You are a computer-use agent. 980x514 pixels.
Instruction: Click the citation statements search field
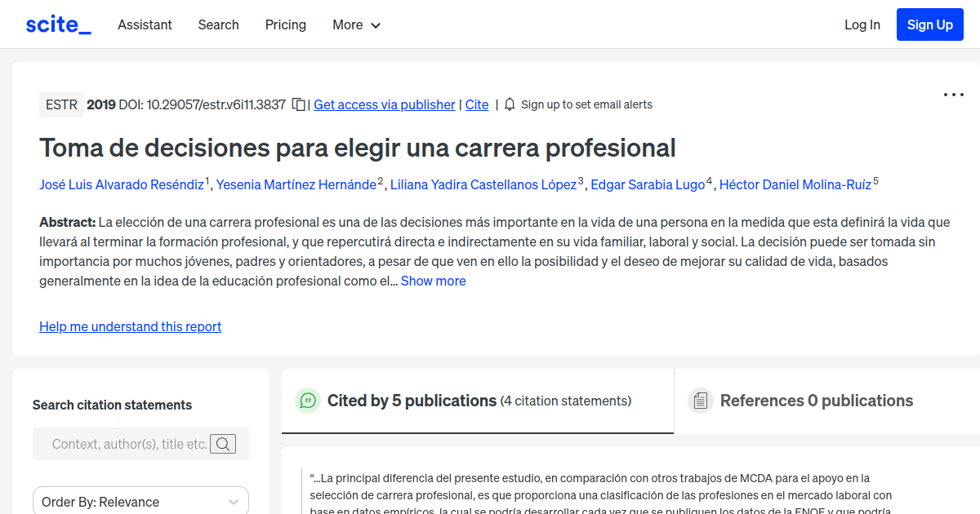[131, 444]
